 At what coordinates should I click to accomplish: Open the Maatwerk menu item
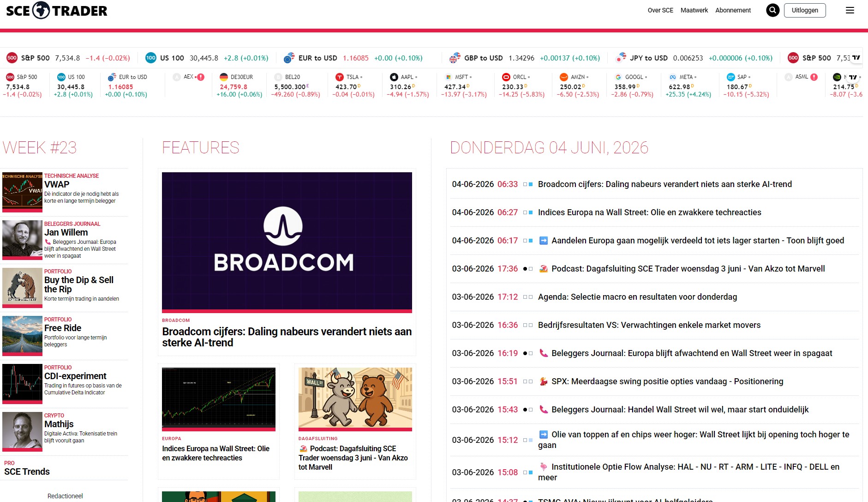point(694,10)
